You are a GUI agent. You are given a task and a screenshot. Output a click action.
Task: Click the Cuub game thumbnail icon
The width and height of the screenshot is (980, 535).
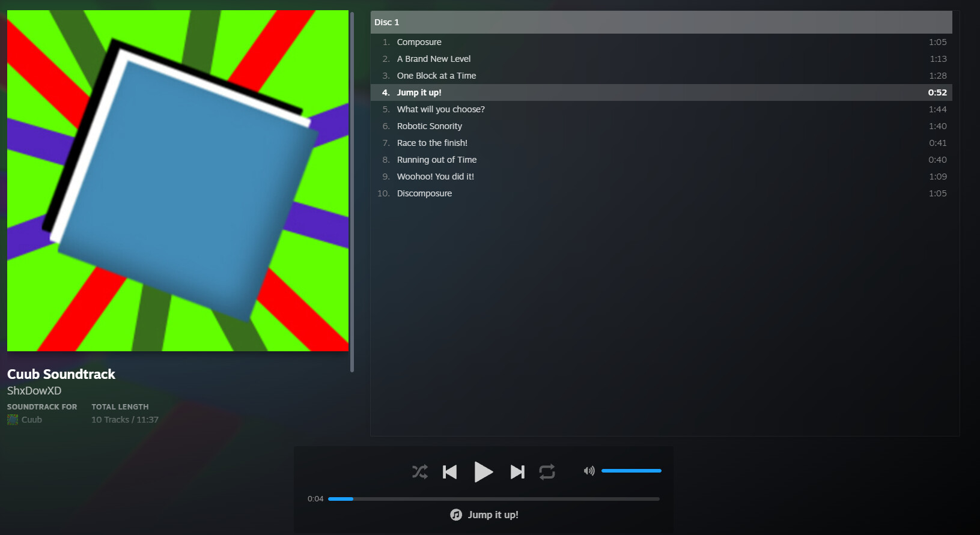pos(13,420)
